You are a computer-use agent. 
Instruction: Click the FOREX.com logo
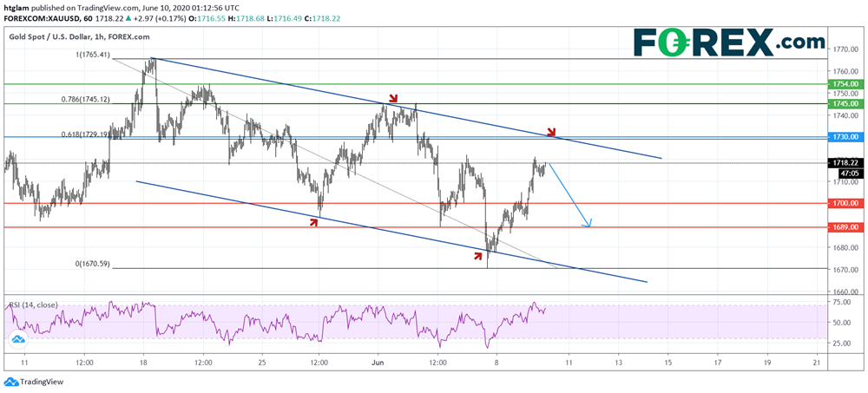click(x=727, y=41)
